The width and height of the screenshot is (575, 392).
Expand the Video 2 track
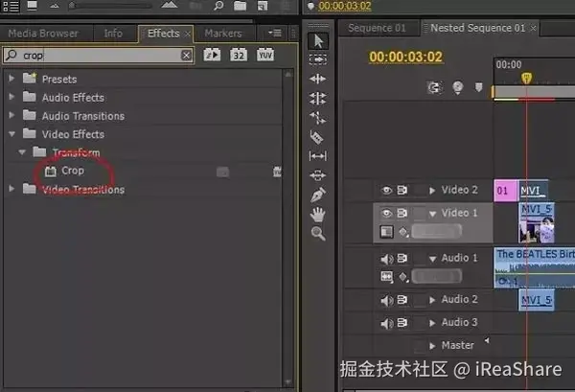[432, 191]
